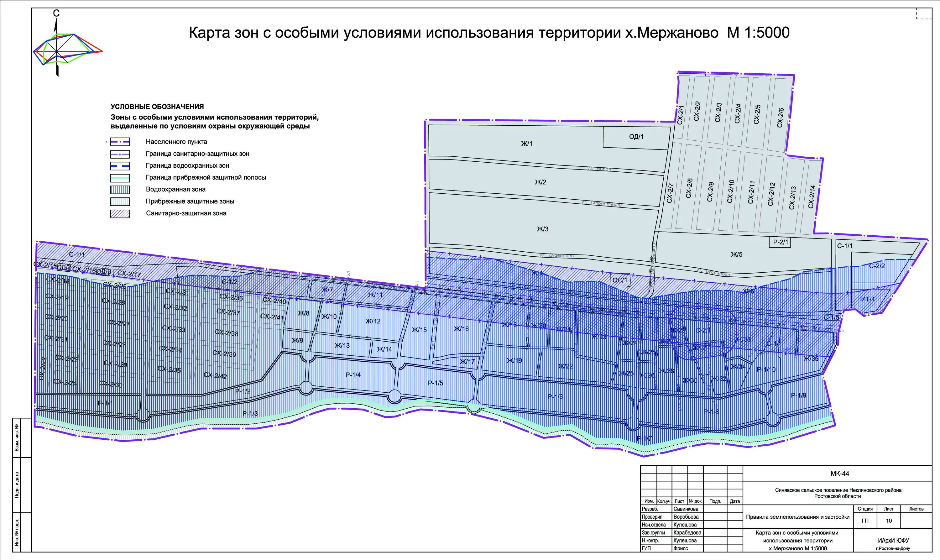Select zone label ИТ/1
Image resolution: width=940 pixels, height=560 pixels.
coord(868,299)
